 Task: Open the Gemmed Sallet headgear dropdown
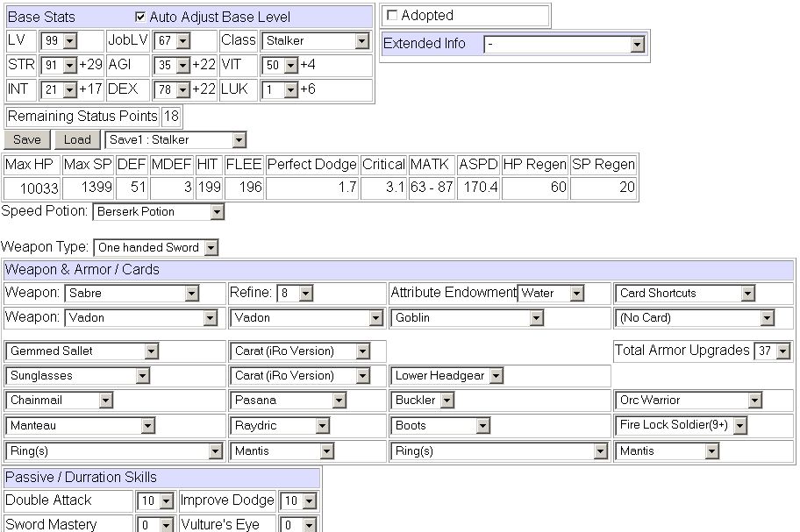click(82, 351)
